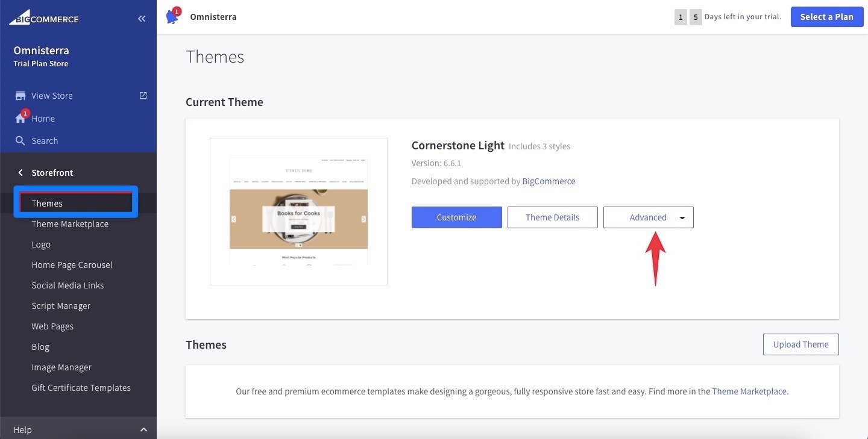Expand the Help panel chevron
This screenshot has height=439, width=868.
143,430
